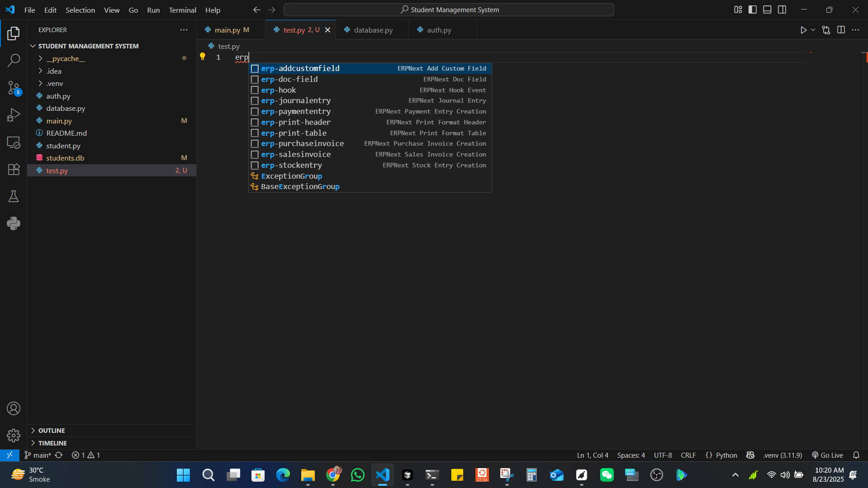
Task: Open the Testing flask view
Action: coord(14,196)
